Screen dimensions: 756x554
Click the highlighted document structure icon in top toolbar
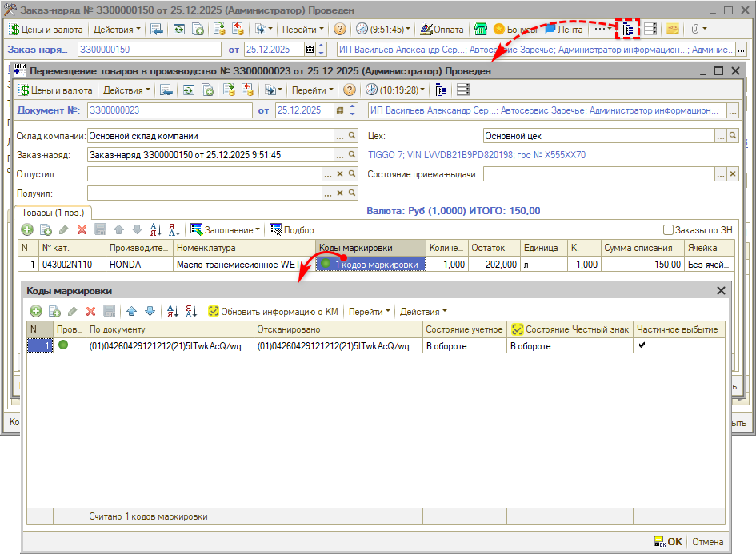pyautogui.click(x=627, y=30)
